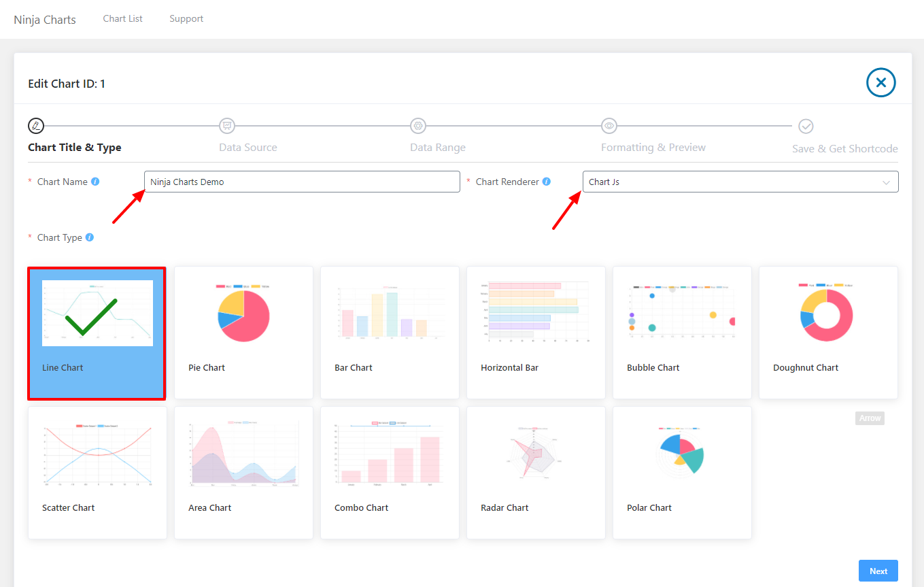Open the Chart Renderer dropdown
This screenshot has width=924, height=587.
pos(740,182)
